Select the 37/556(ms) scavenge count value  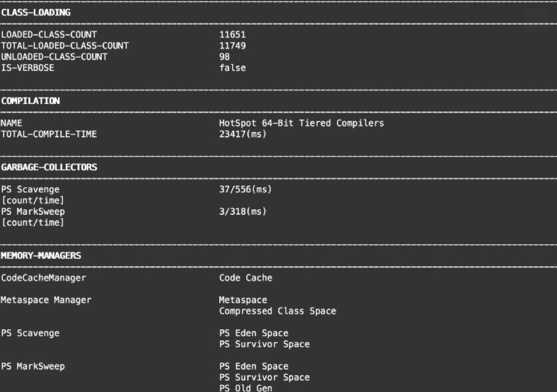245,190
